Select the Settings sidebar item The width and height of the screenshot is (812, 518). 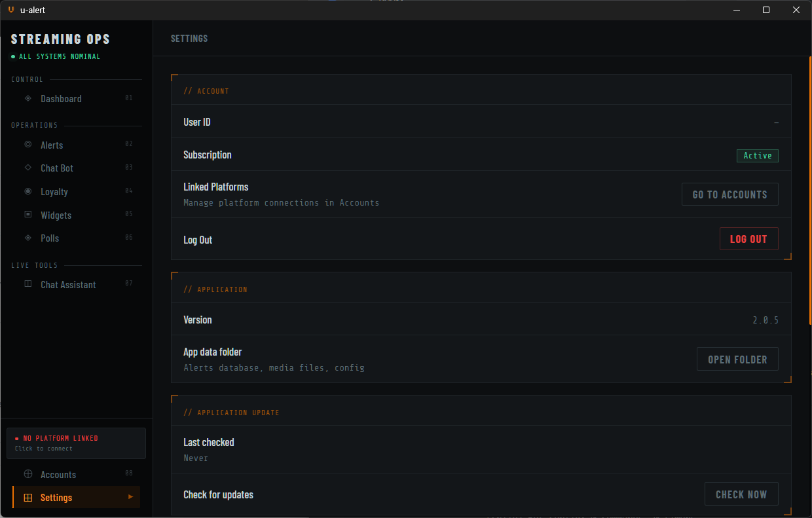[x=77, y=498]
